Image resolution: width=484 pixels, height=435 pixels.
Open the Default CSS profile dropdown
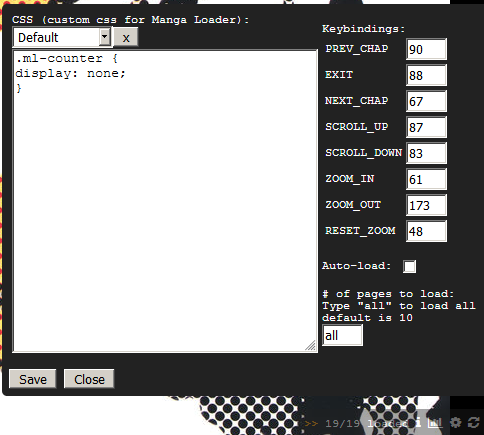62,37
